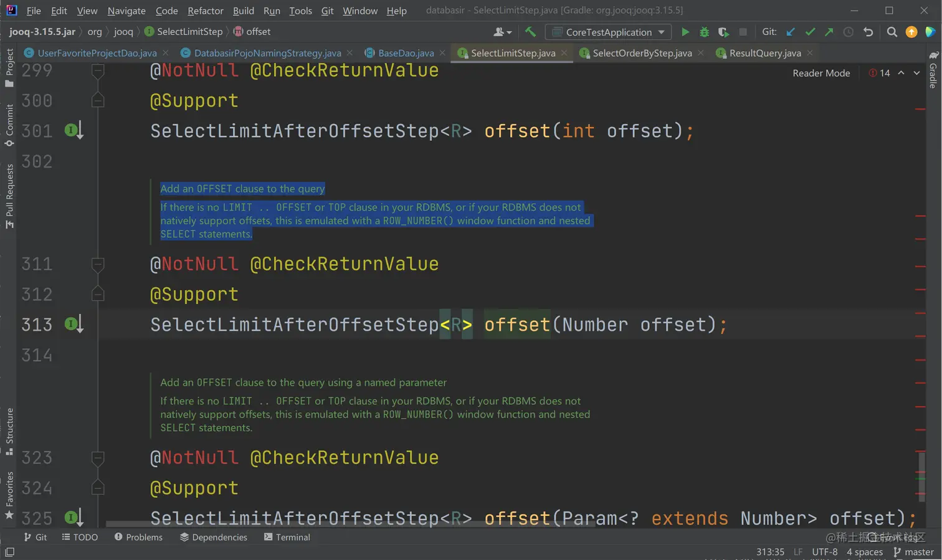Open the Problems tool window button
942x560 pixels.
[138, 537]
